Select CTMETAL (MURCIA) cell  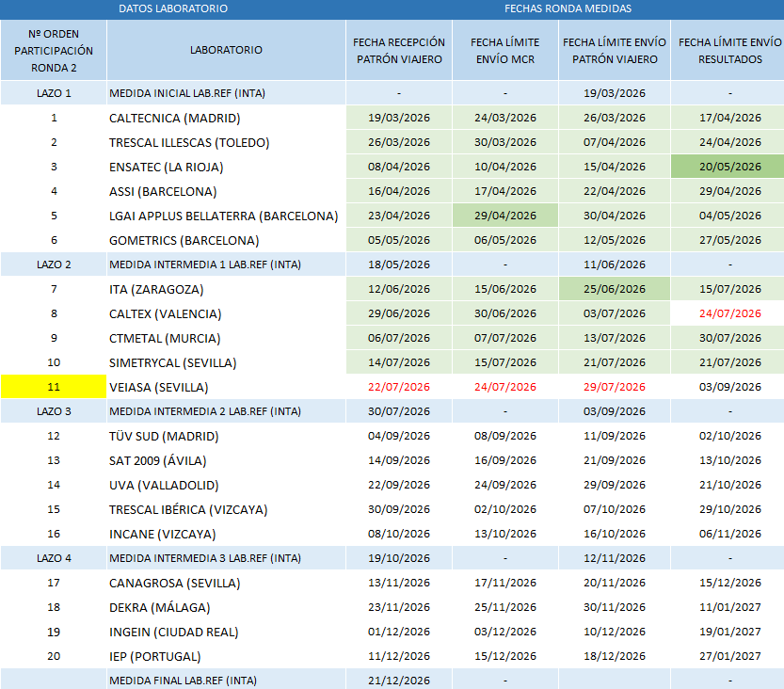tap(226, 339)
